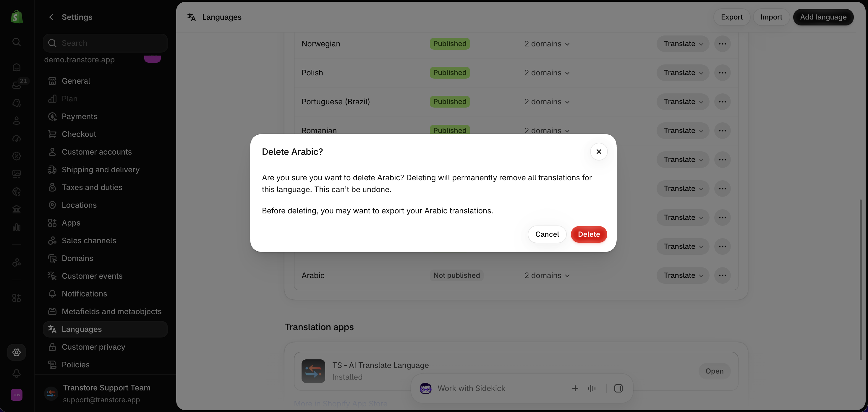Click the TDS store avatar
This screenshot has width=868, height=412.
[x=17, y=395]
